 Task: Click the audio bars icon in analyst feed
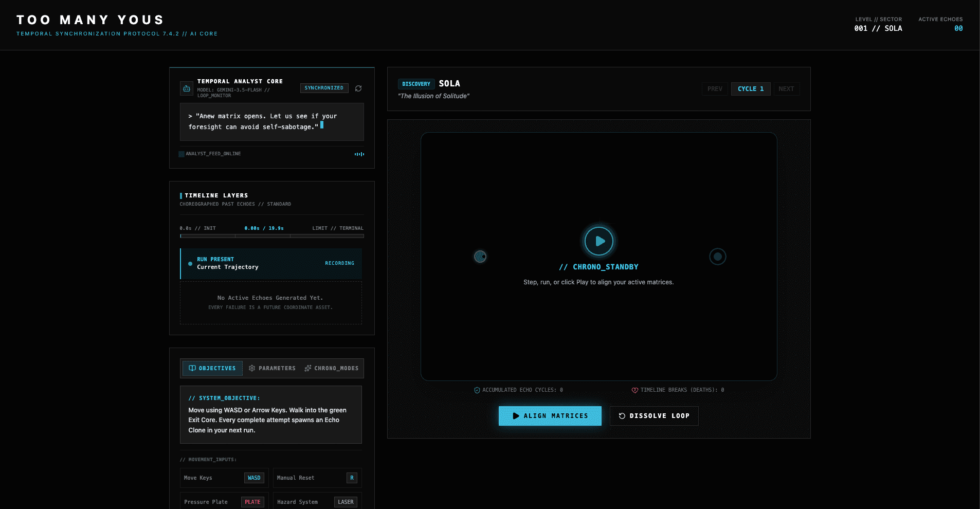[x=359, y=154]
